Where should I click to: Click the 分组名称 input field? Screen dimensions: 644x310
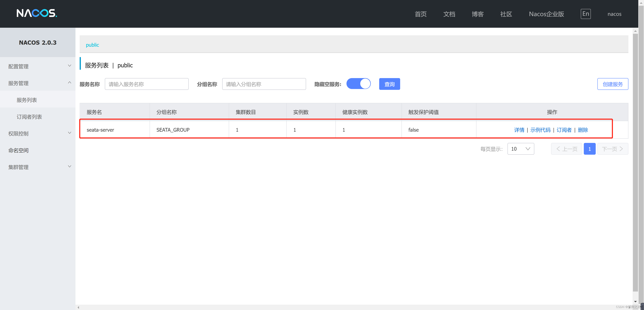coord(264,84)
